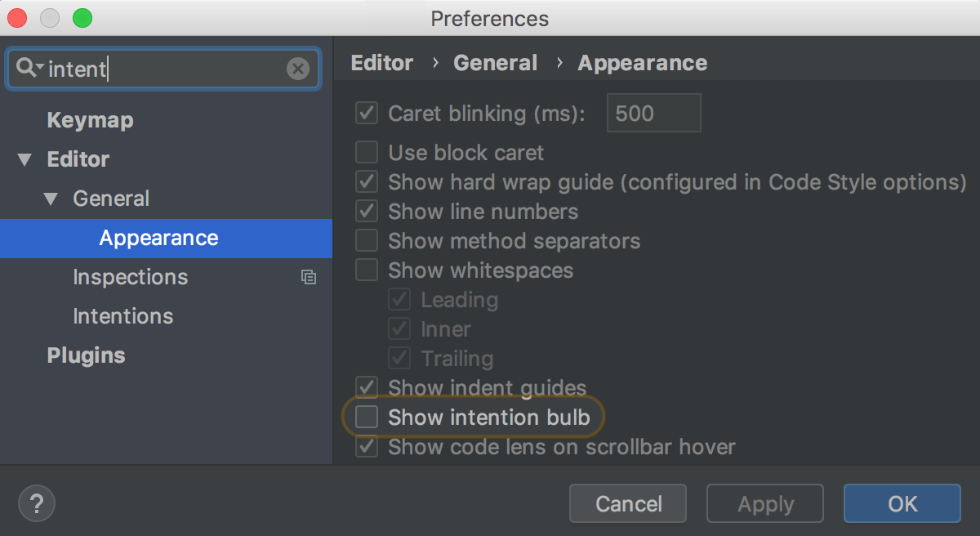Enable Show intention bulb
This screenshot has width=980, height=536.
tap(366, 417)
